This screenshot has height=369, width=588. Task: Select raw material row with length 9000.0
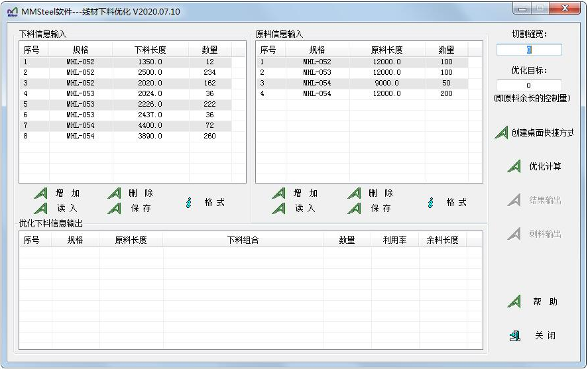pyautogui.click(x=362, y=83)
